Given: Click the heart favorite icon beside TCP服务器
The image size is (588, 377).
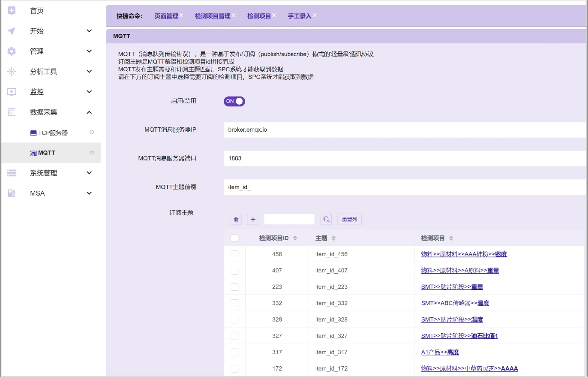Looking at the screenshot, I should coord(92,133).
